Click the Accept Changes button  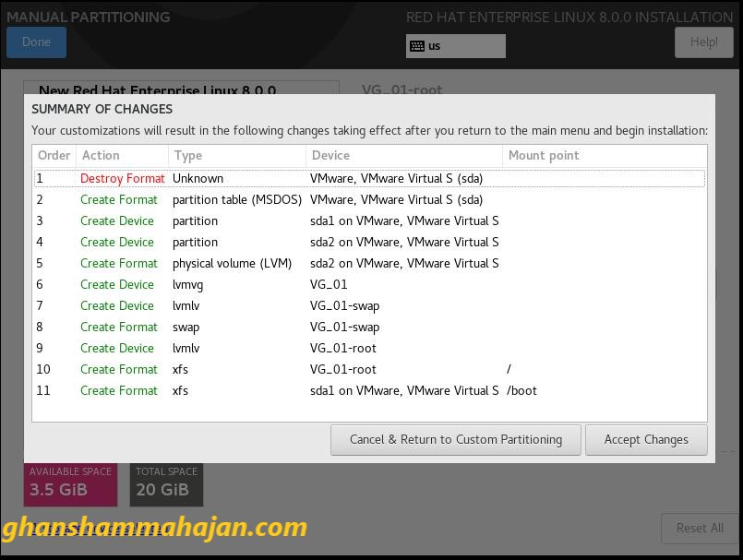point(646,440)
